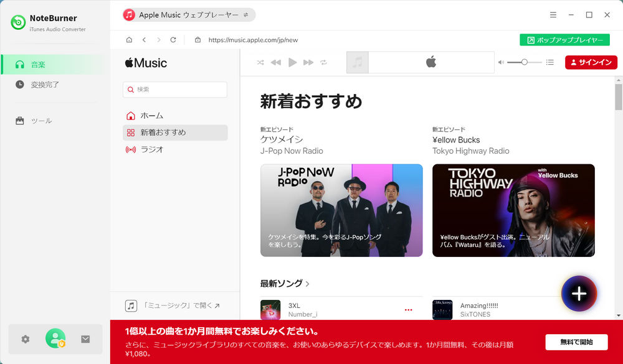Open the NoteBurner settings gear
The image size is (623, 364).
click(25, 339)
